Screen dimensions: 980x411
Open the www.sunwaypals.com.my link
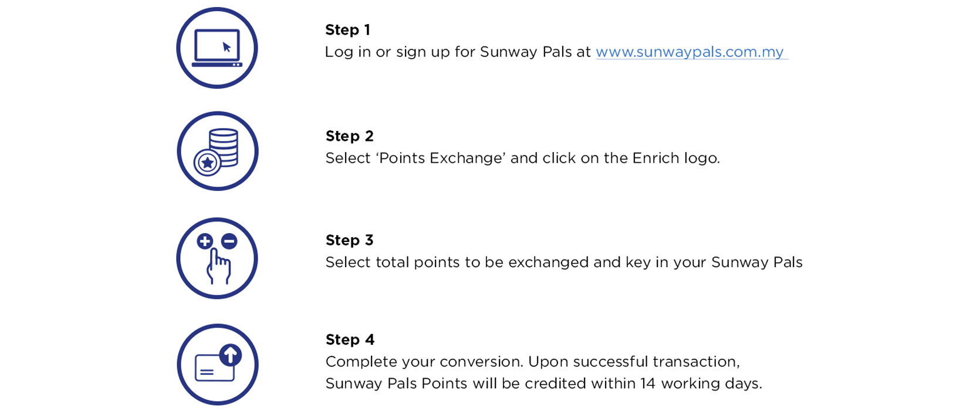(x=690, y=52)
